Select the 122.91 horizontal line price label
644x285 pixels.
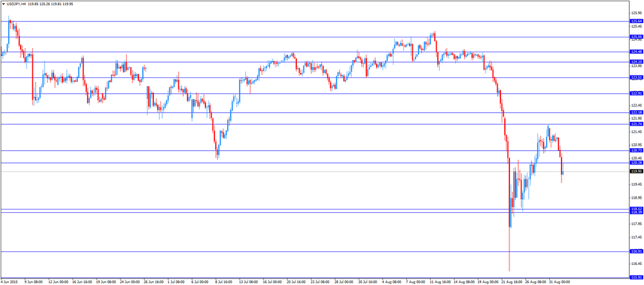tap(636, 93)
